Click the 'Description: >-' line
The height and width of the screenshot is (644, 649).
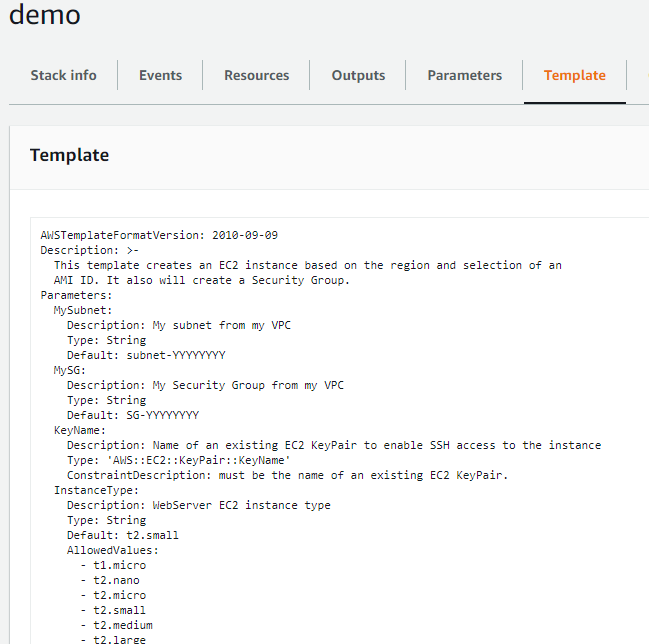coord(89,250)
